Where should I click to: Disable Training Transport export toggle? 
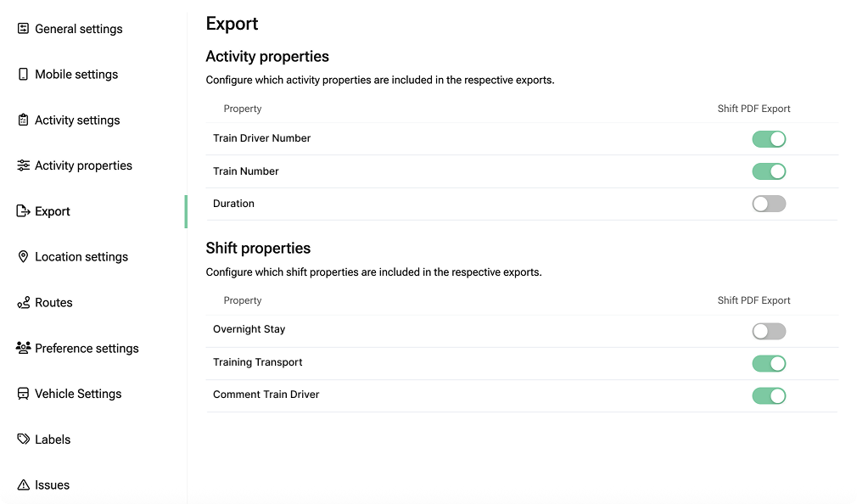[769, 364]
